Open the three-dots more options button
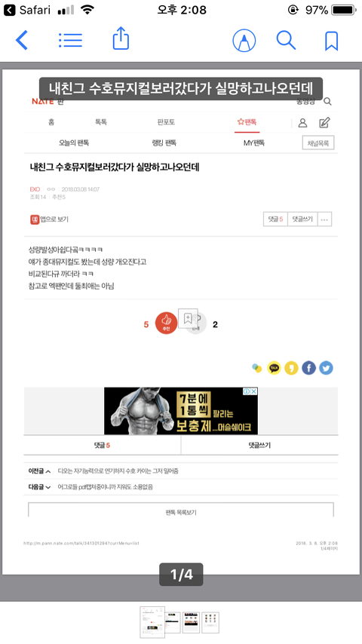 click(x=324, y=219)
